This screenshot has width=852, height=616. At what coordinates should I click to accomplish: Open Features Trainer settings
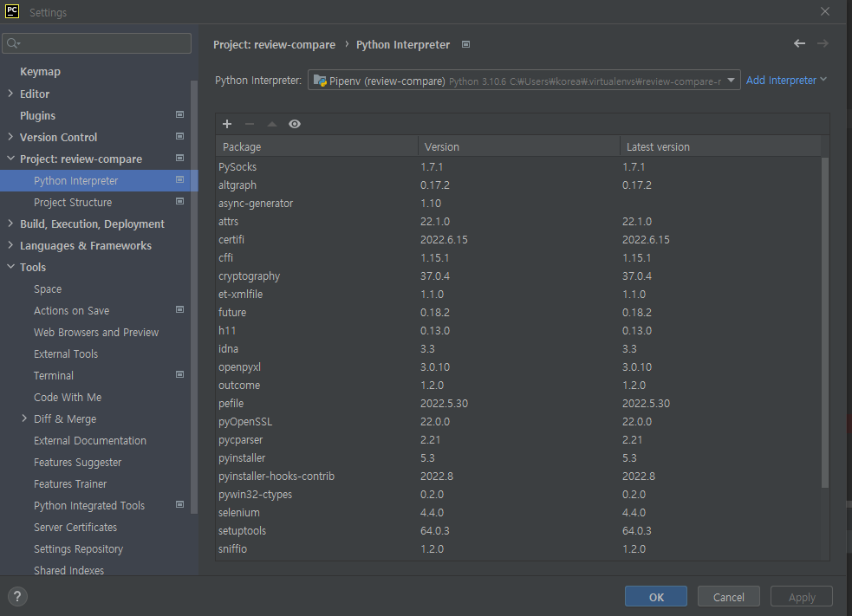click(70, 484)
